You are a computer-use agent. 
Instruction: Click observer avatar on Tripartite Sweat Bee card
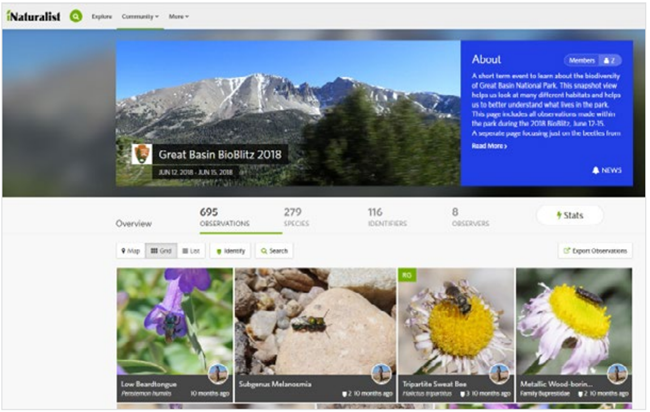point(499,373)
